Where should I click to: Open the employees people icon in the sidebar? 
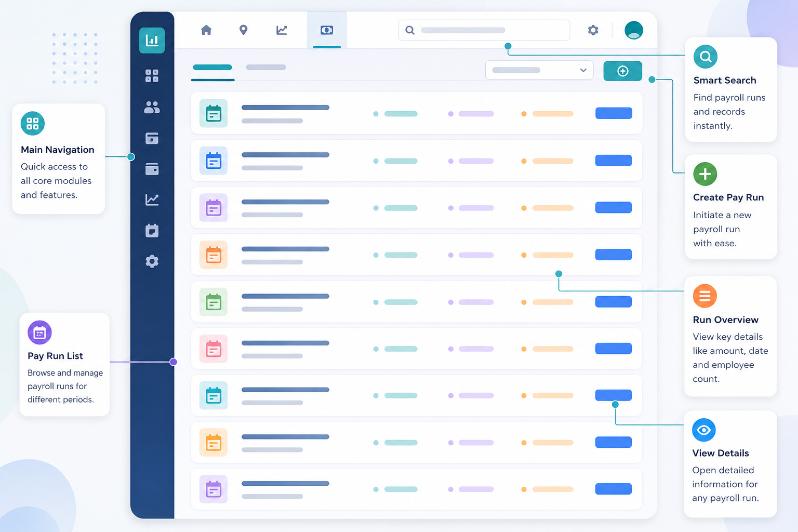[152, 107]
